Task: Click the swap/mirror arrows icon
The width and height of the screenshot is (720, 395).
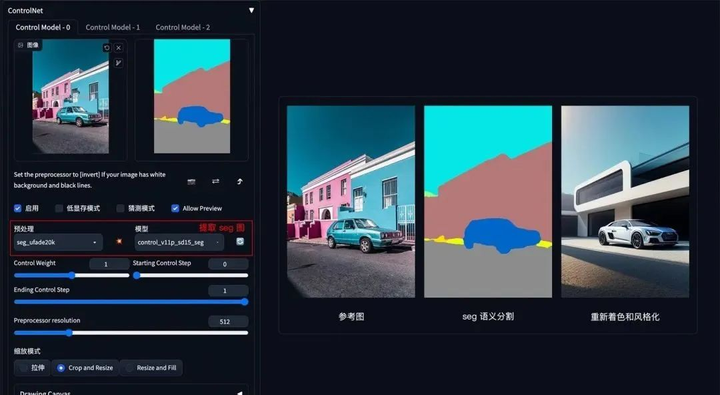Action: tap(215, 181)
